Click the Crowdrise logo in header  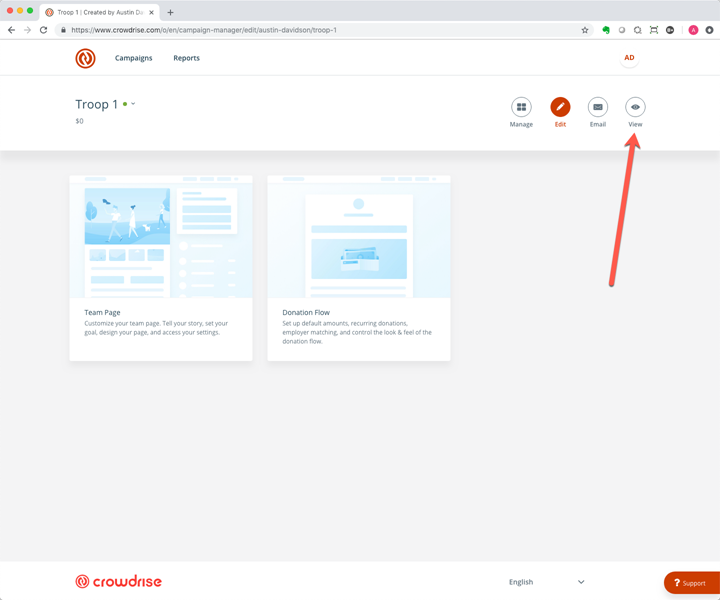coord(85,58)
